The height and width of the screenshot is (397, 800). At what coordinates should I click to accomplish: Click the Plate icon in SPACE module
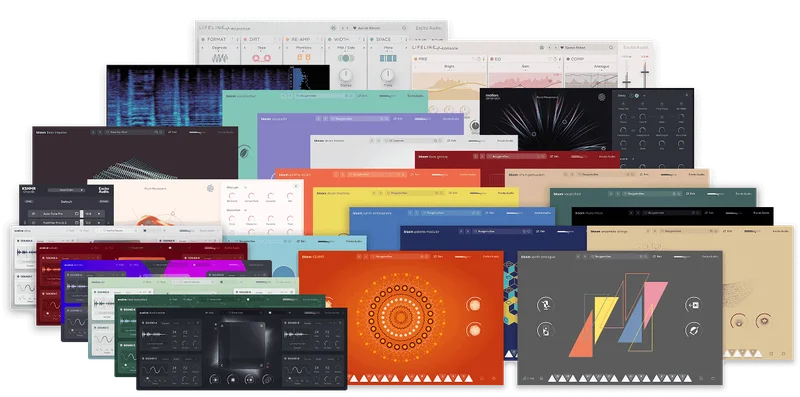point(388,58)
